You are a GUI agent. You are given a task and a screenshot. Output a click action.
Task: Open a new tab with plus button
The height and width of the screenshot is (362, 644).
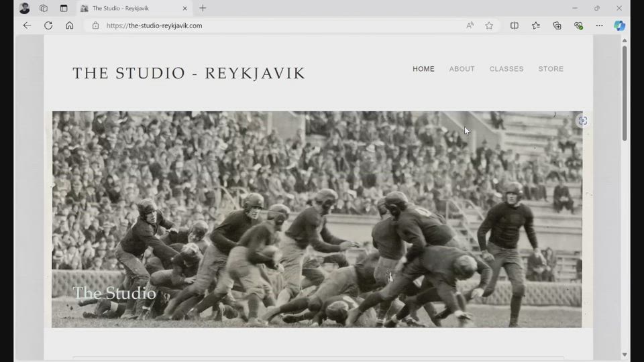point(203,8)
